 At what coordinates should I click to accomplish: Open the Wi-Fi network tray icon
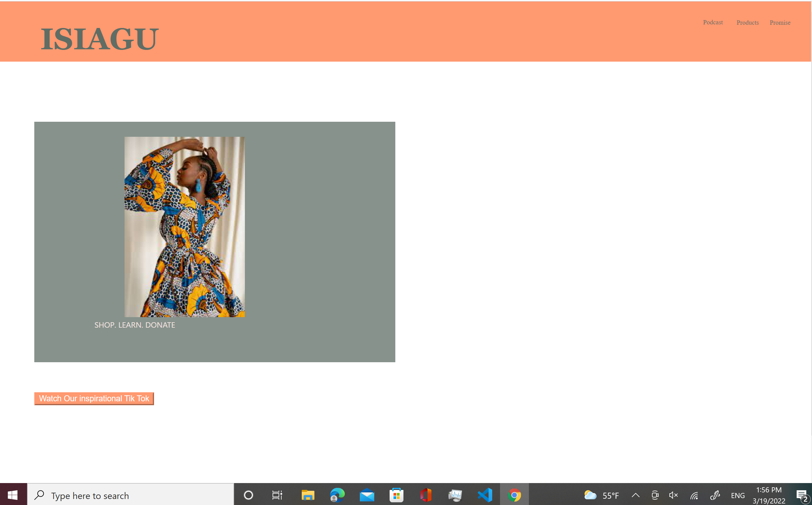point(694,495)
